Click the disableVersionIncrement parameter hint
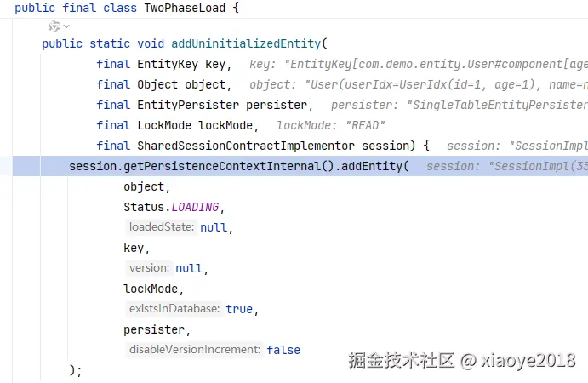This screenshot has height=383, width=588. [x=194, y=349]
